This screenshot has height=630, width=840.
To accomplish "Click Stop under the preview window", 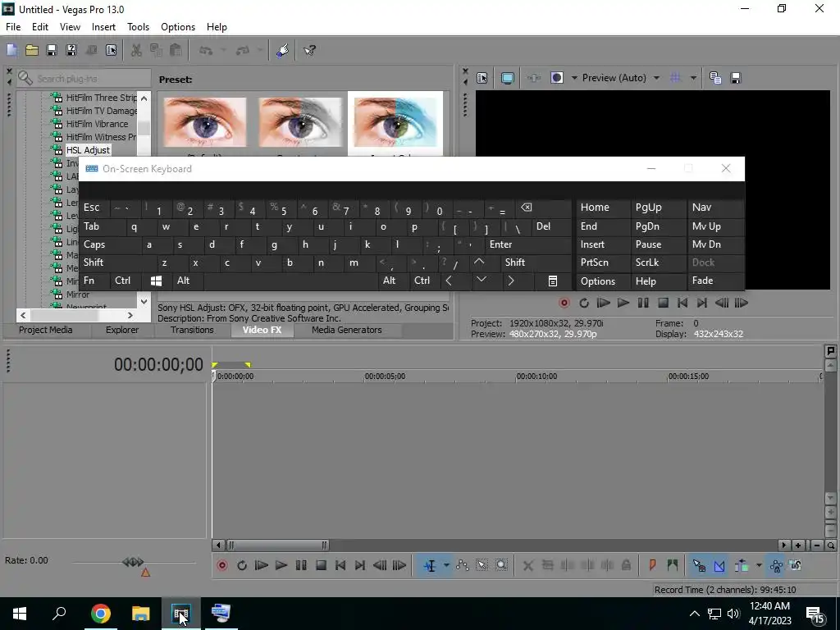I will [663, 304].
